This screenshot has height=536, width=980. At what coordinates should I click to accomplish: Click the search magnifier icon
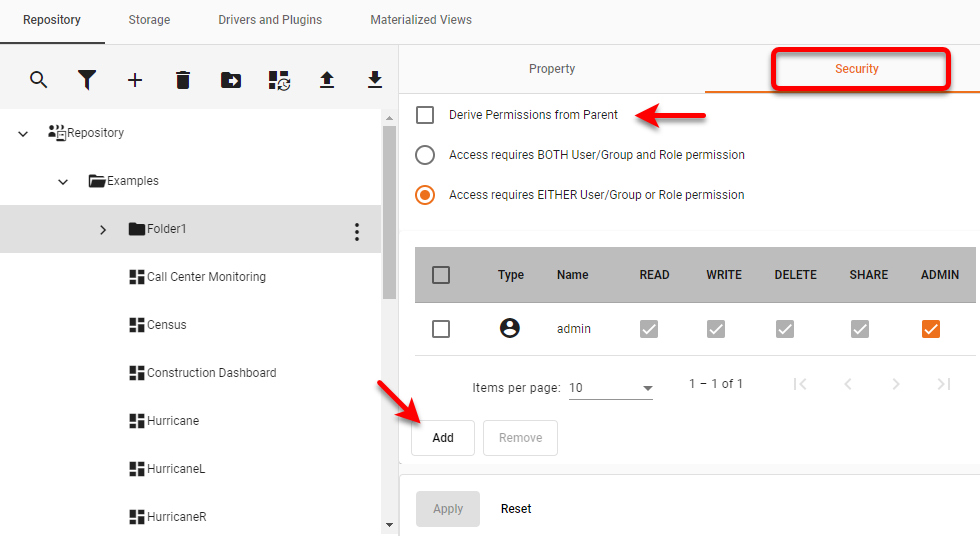38,80
